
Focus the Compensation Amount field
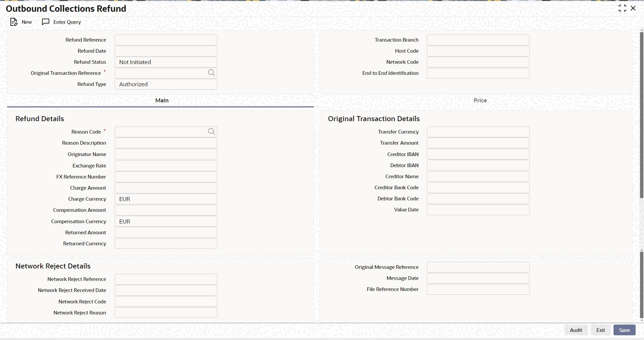pos(166,210)
